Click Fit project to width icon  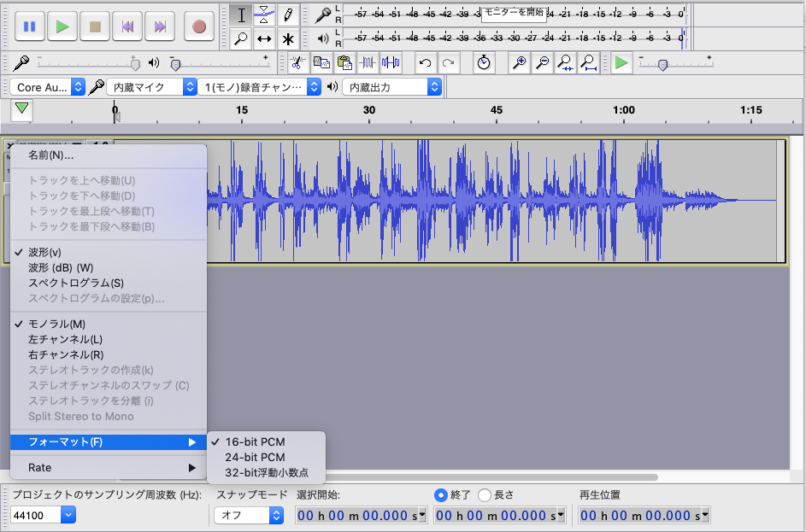pos(589,62)
